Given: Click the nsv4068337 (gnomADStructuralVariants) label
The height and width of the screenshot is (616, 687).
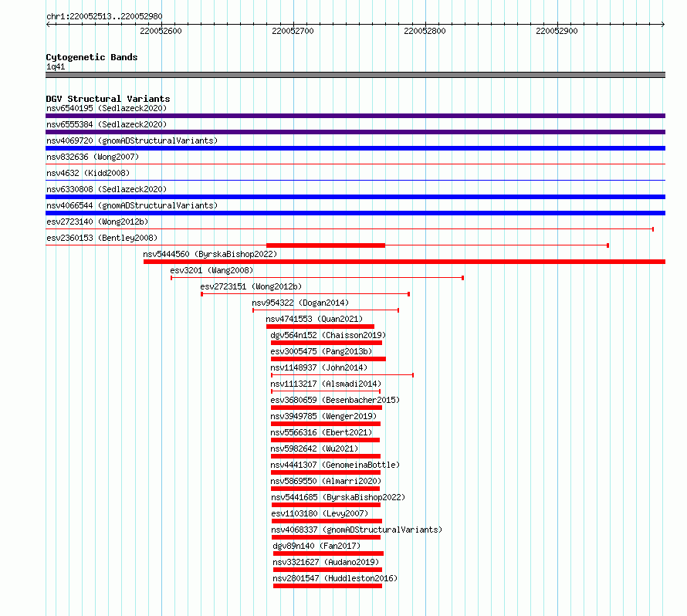Looking at the screenshot, I should [x=357, y=530].
